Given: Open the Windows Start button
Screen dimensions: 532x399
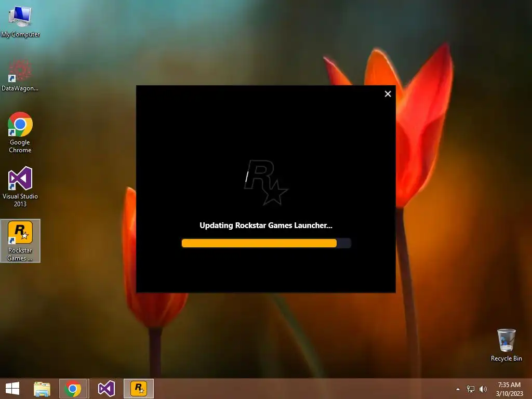Looking at the screenshot, I should (x=12, y=389).
